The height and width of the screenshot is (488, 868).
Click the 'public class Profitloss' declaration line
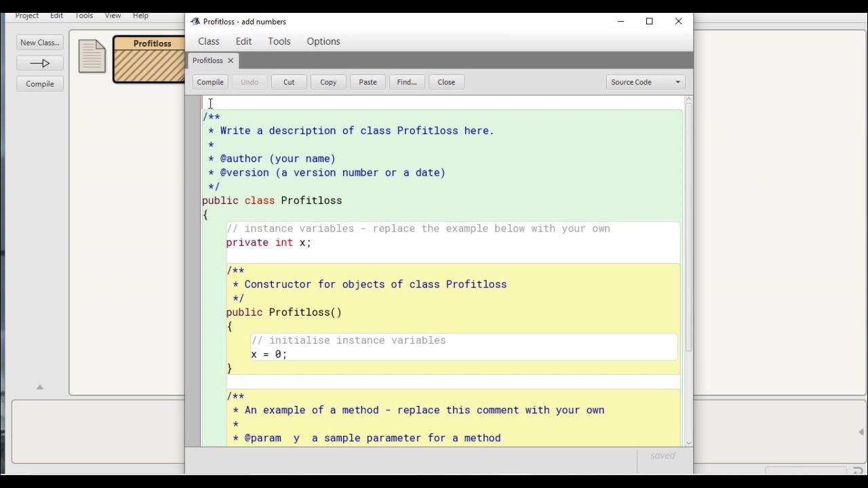272,201
